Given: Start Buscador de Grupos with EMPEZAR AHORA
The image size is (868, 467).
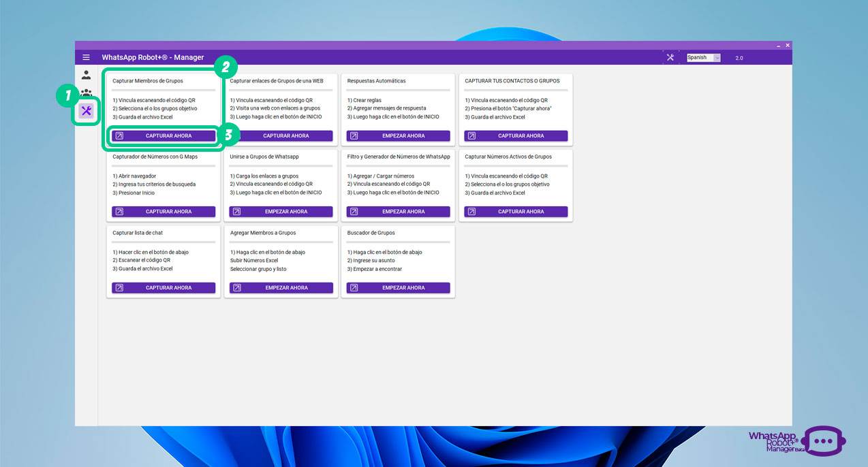Looking at the screenshot, I should coord(399,287).
